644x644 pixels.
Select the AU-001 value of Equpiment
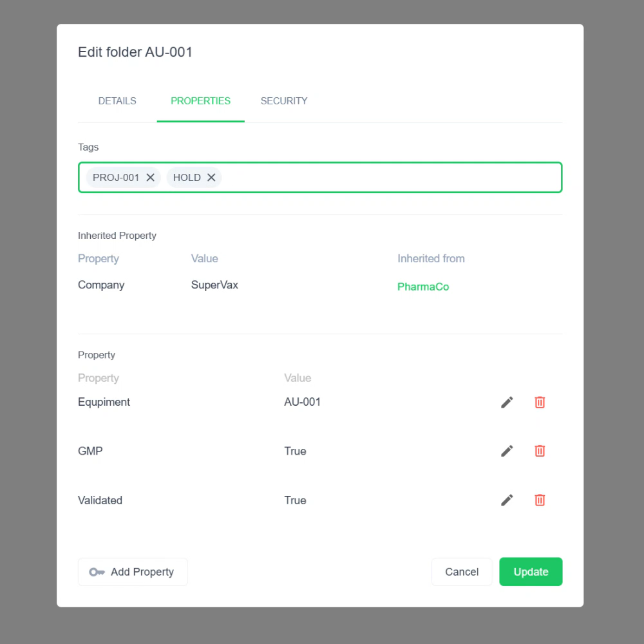[x=303, y=402]
